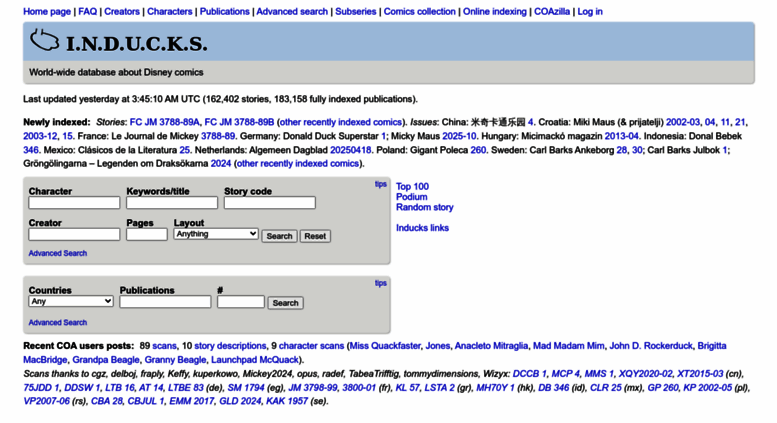Open Miki Maus issue 2002-03

click(683, 122)
